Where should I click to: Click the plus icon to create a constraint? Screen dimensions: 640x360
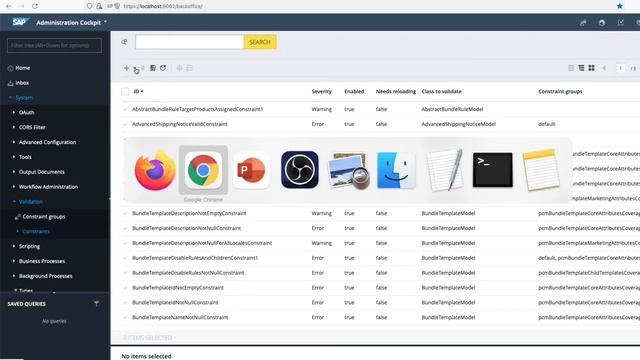(127, 68)
